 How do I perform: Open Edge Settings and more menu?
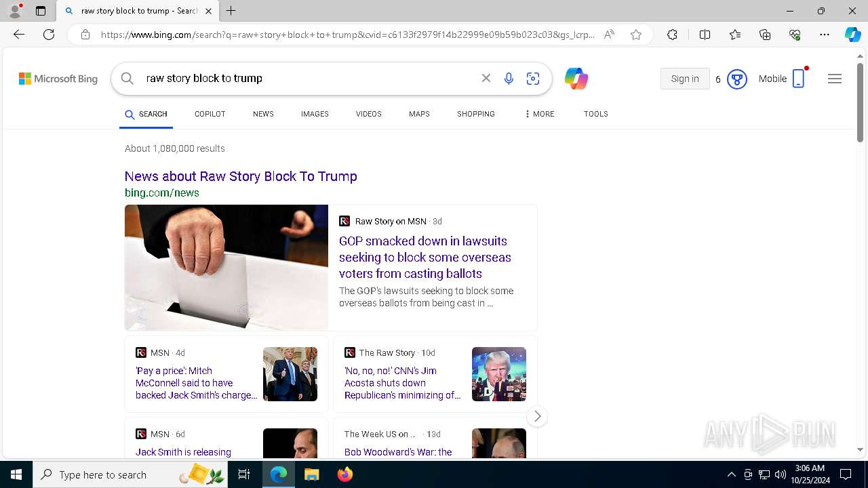(x=825, y=35)
